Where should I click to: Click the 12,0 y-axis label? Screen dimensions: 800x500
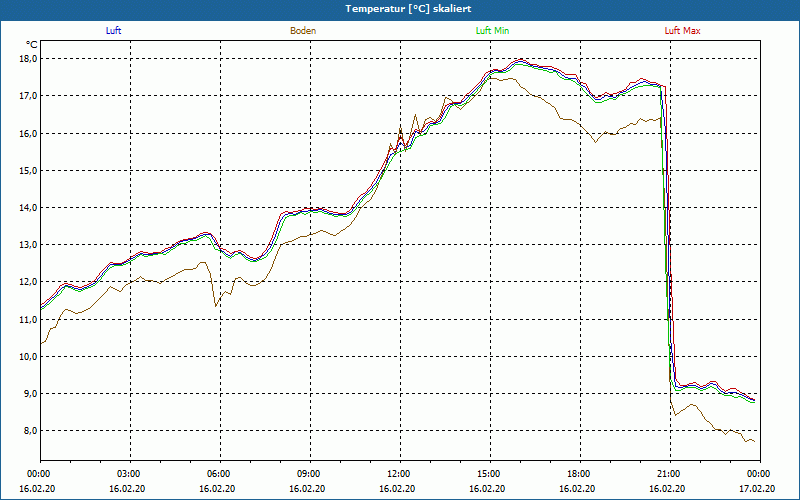point(29,282)
